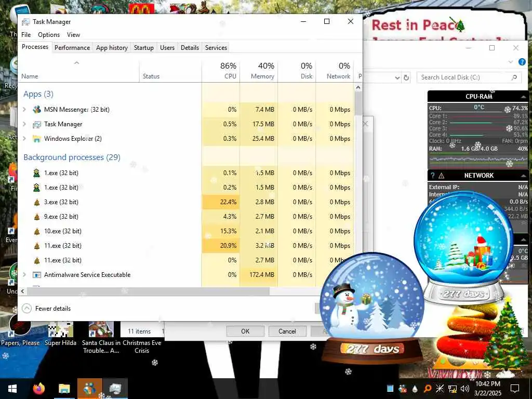
Task: Click the water droplet tray icon
Action: (x=415, y=389)
